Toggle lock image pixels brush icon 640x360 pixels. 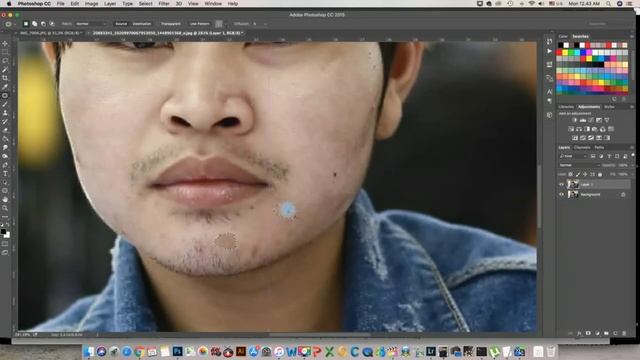pos(578,174)
